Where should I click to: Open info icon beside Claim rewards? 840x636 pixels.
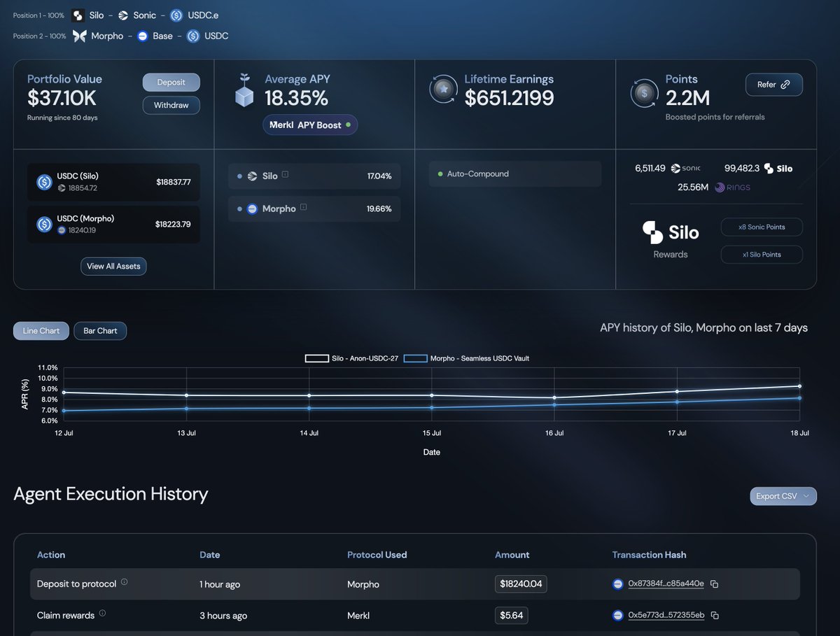pyautogui.click(x=102, y=614)
